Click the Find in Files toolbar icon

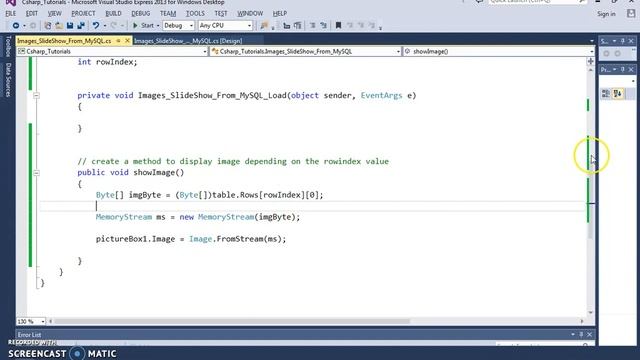click(264, 26)
